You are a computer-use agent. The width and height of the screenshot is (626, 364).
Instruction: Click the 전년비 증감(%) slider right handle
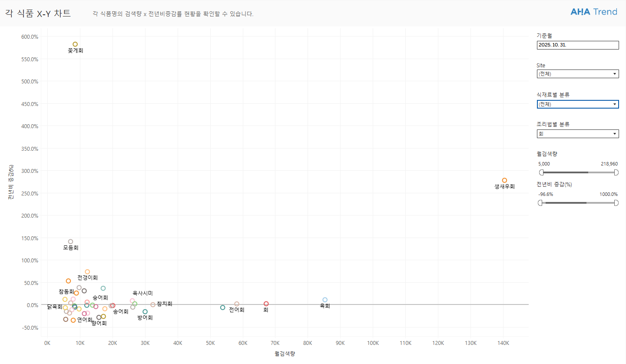[616, 203]
